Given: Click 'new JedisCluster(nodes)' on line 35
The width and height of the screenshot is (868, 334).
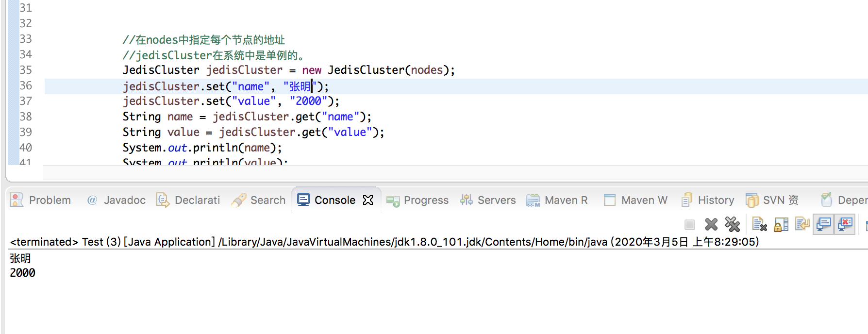Looking at the screenshot, I should tap(375, 70).
